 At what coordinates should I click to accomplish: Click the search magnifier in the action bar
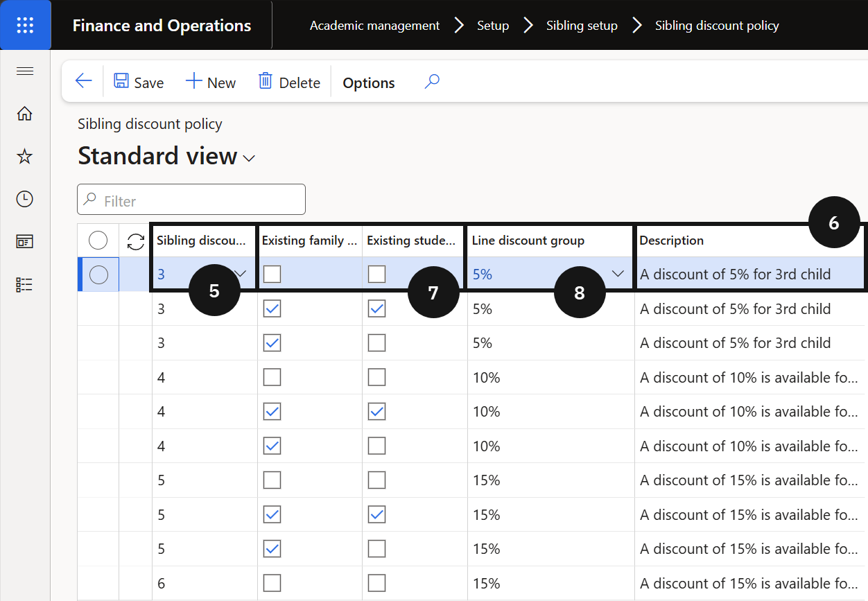(x=432, y=82)
